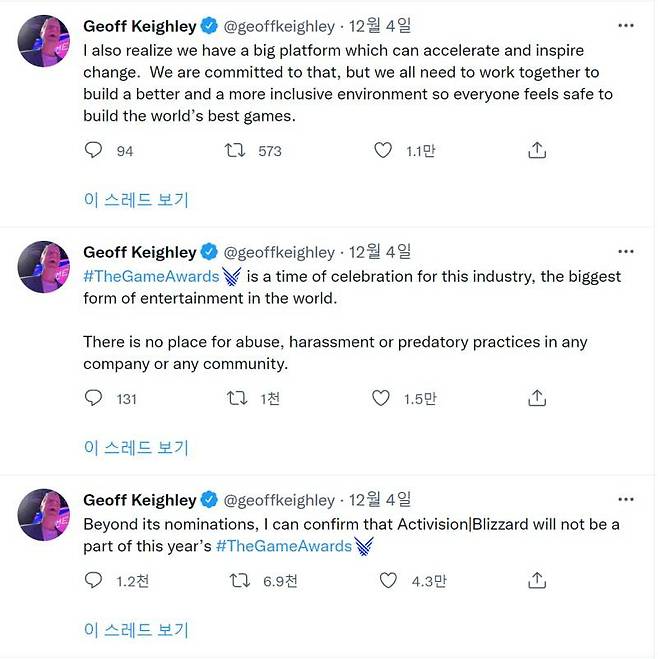Viewport: 658px width, 659px height.
Task: Open more options on third tweet
Action: pos(626,499)
